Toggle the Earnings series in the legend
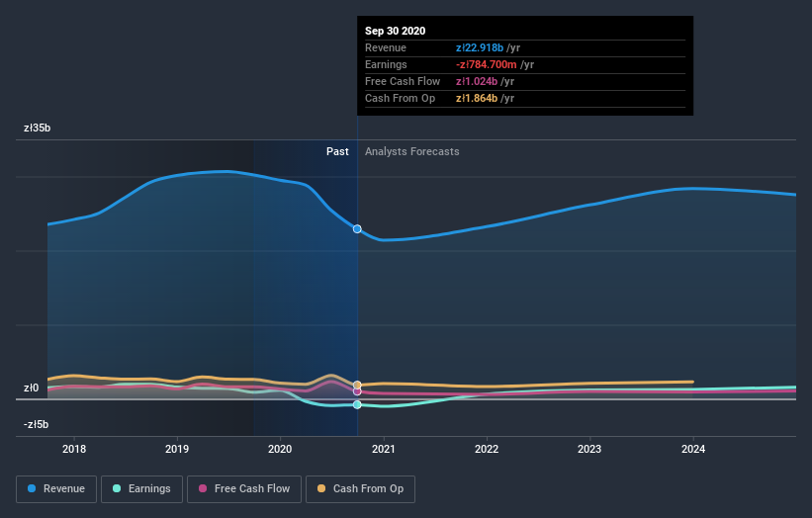Screen dimensions: 812x518 coord(141,489)
